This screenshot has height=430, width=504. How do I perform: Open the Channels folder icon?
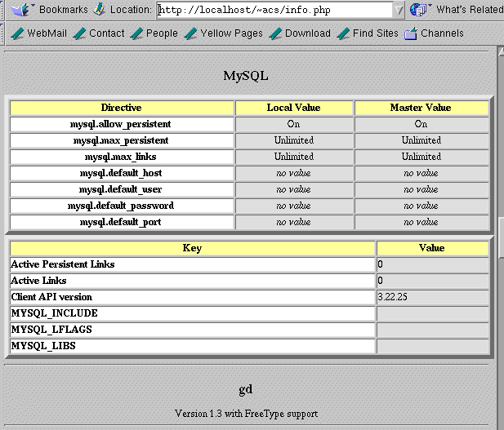tap(411, 33)
